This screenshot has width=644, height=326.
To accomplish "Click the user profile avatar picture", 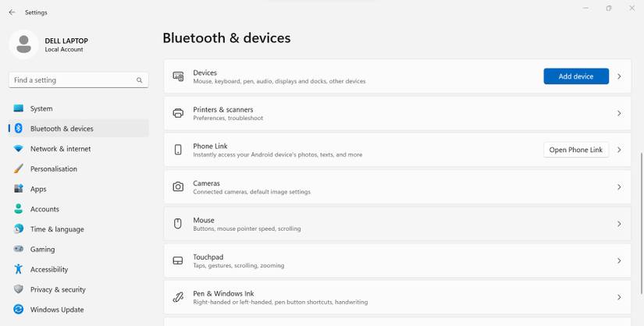I will [23, 44].
